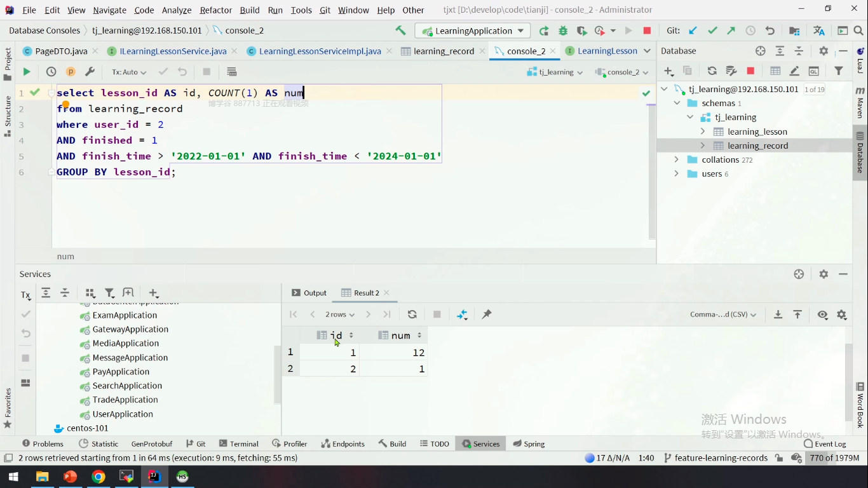Toggle the Project tool window

pos(8,64)
